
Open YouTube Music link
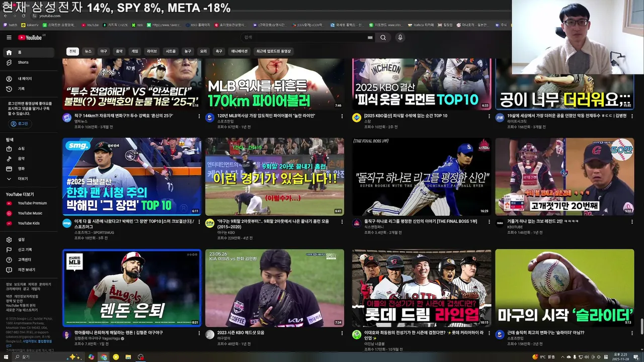pyautogui.click(x=28, y=213)
